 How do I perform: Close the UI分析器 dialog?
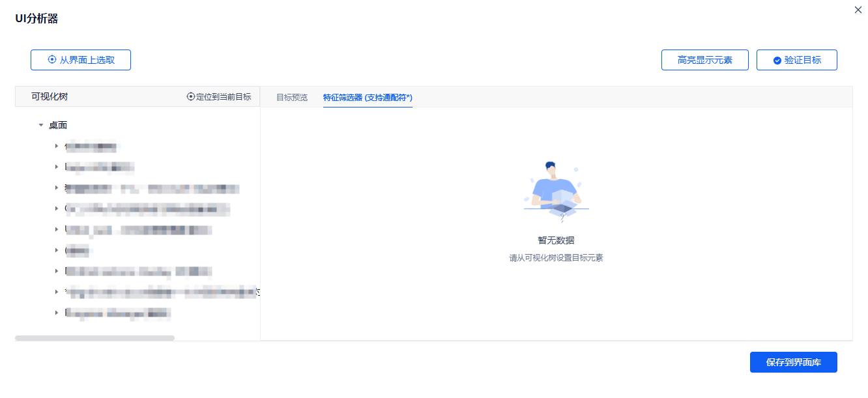click(x=858, y=10)
